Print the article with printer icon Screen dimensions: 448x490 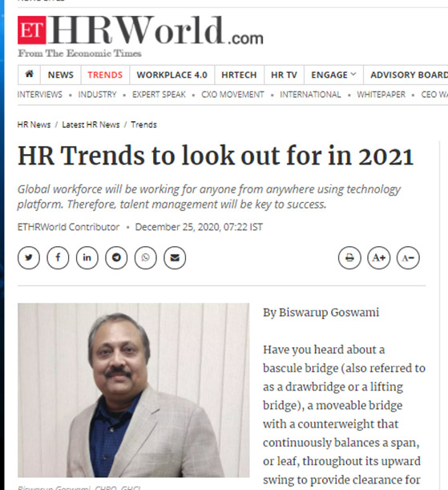pos(349,257)
